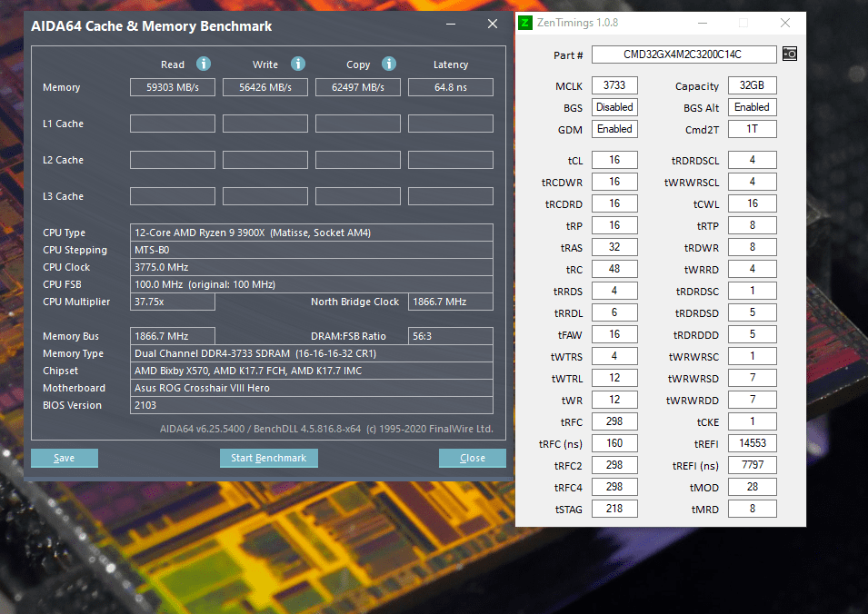
Task: Select the Capacity value 32GB
Action: [752, 85]
